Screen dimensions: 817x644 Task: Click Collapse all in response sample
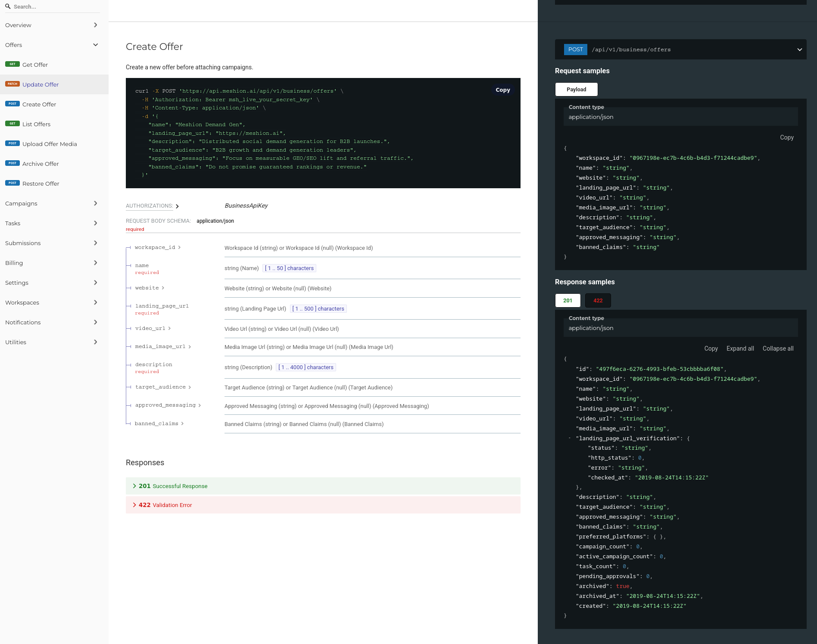click(x=778, y=348)
